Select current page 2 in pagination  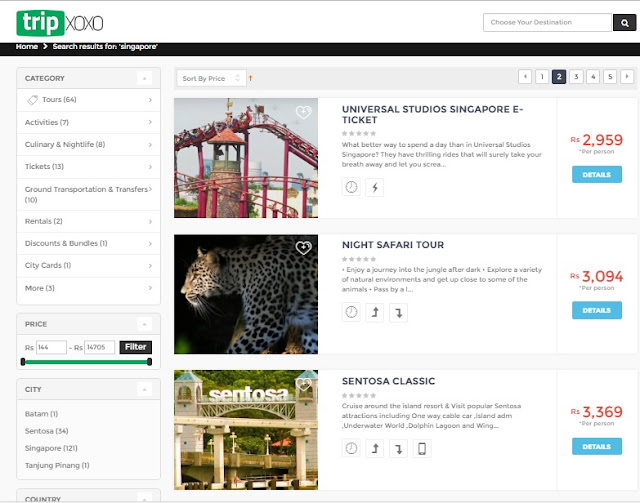coord(559,76)
